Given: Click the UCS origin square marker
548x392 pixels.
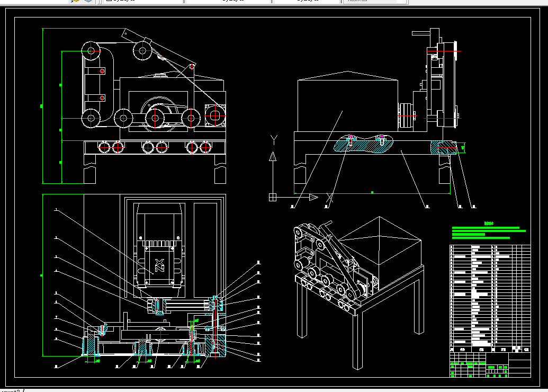Looking at the screenshot, I should tap(273, 198).
